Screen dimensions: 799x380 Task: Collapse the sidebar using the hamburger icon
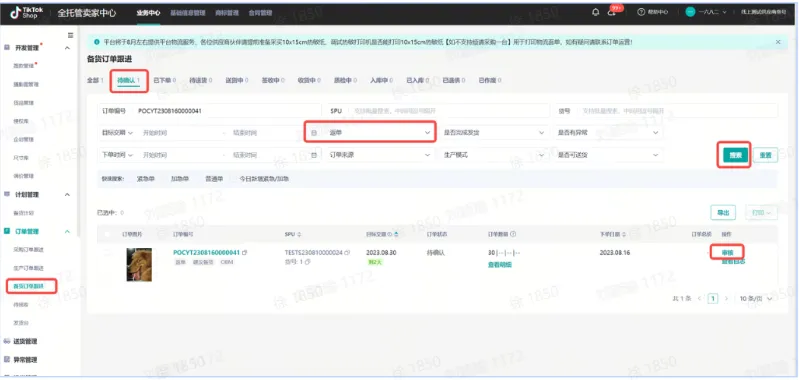(x=70, y=35)
